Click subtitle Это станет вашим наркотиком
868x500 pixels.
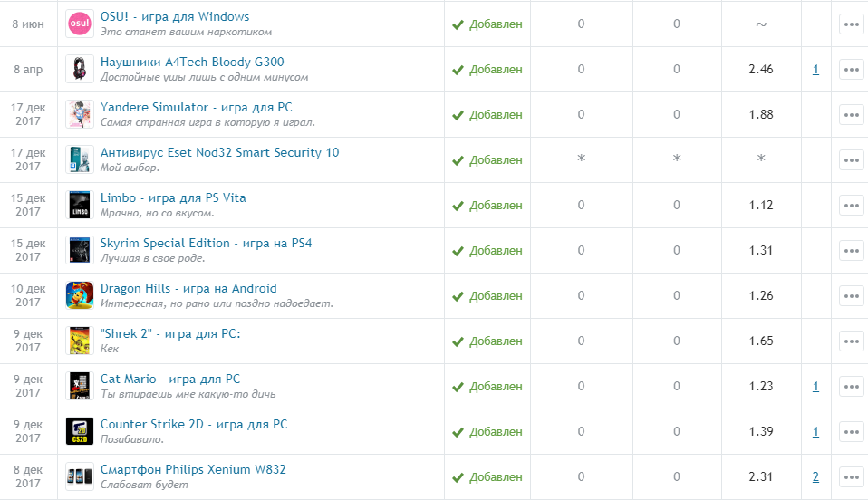(x=186, y=32)
